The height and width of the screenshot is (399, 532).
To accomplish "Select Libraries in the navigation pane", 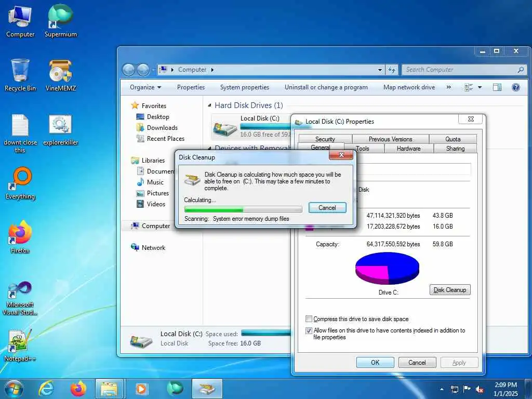I will point(153,161).
